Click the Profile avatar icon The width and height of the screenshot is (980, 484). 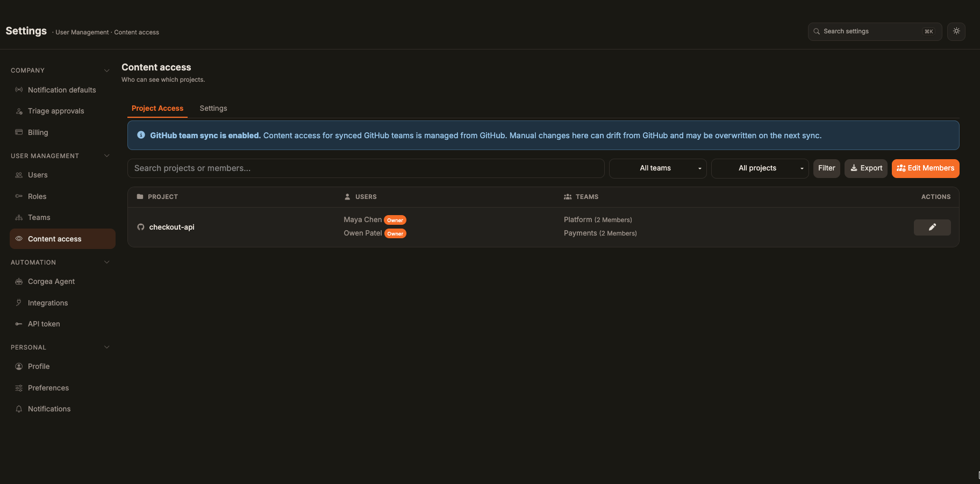19,366
